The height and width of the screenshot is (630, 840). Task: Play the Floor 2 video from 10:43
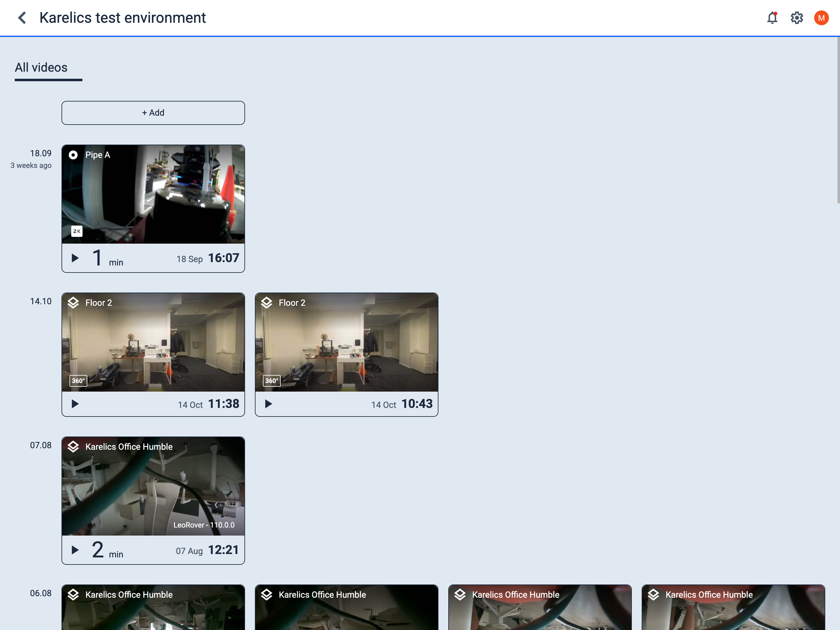click(268, 404)
